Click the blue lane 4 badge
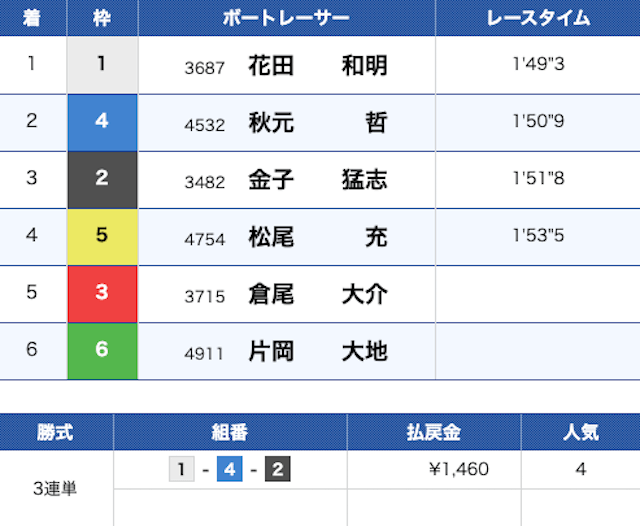 (x=102, y=122)
